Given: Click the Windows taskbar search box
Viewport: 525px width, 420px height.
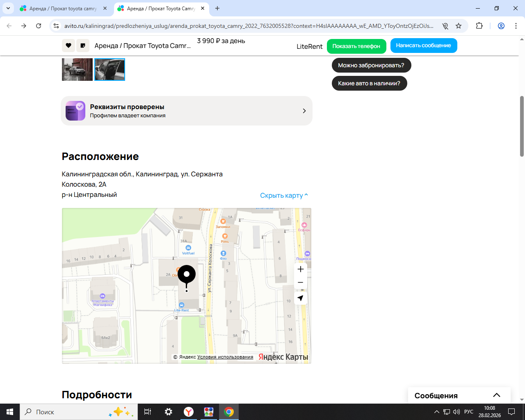Looking at the screenshot, I should [x=79, y=412].
